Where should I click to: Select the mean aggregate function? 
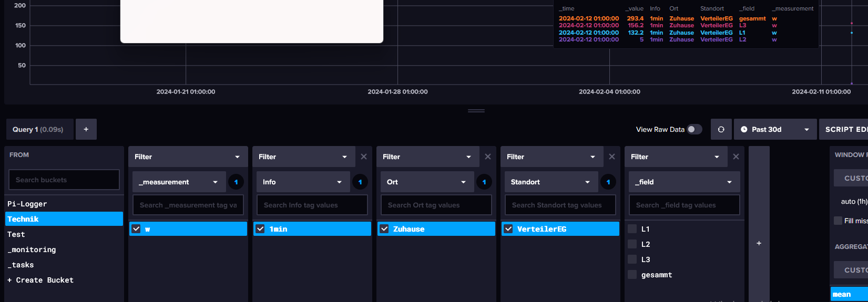click(x=849, y=294)
